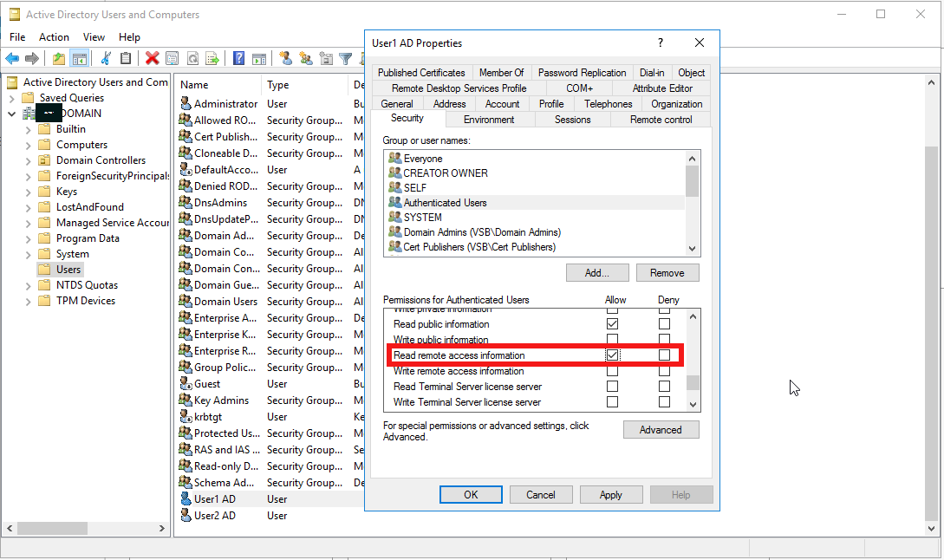Viewport: 944px width, 560px height.
Task: Open the Set filter options icon
Action: click(x=343, y=58)
